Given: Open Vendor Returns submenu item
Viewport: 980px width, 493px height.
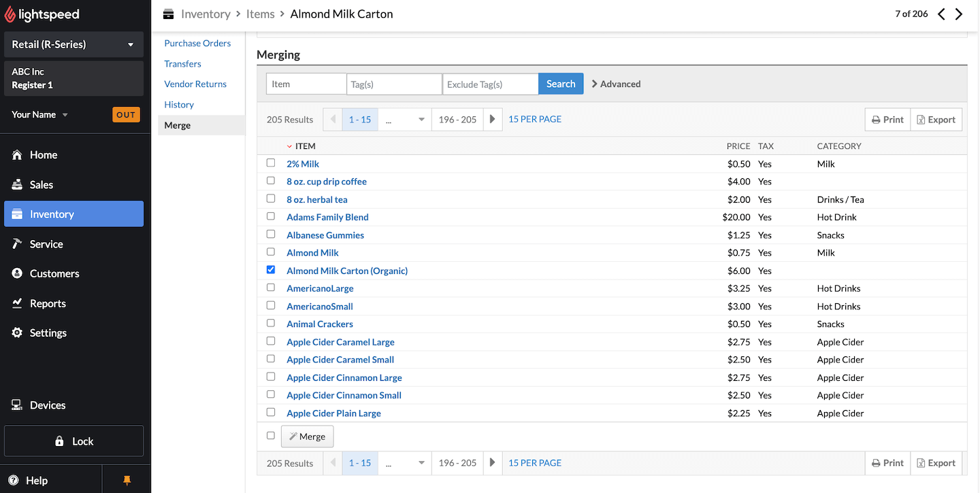Looking at the screenshot, I should coord(195,84).
